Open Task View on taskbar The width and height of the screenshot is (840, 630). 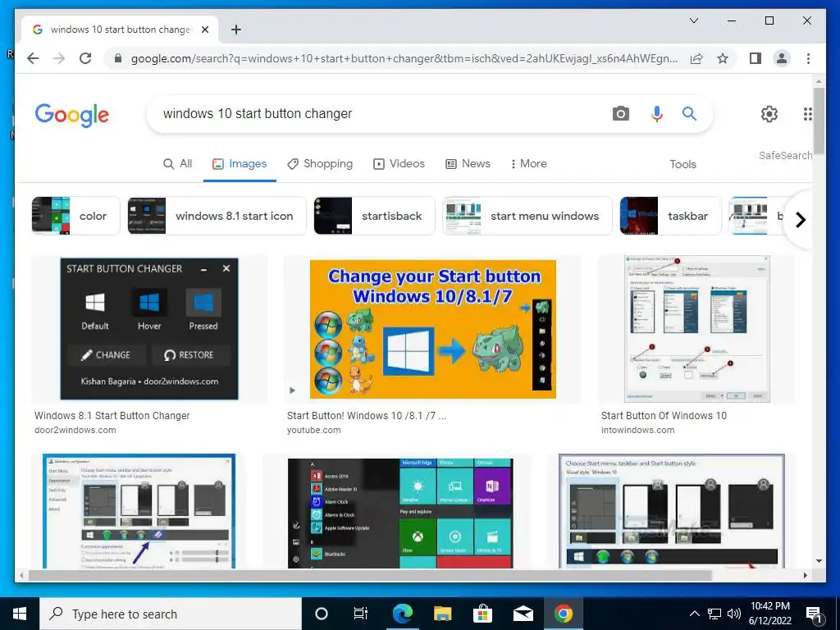[361, 614]
